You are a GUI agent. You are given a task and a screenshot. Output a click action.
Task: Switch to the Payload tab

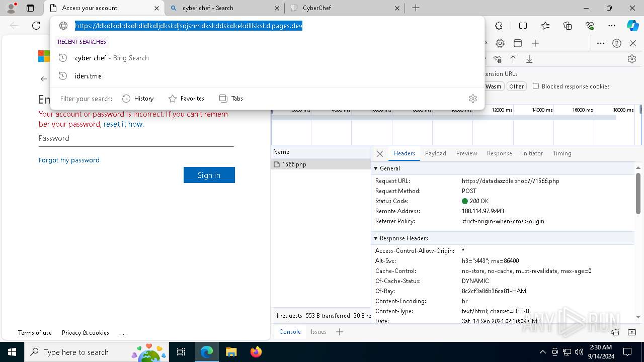[436, 153]
